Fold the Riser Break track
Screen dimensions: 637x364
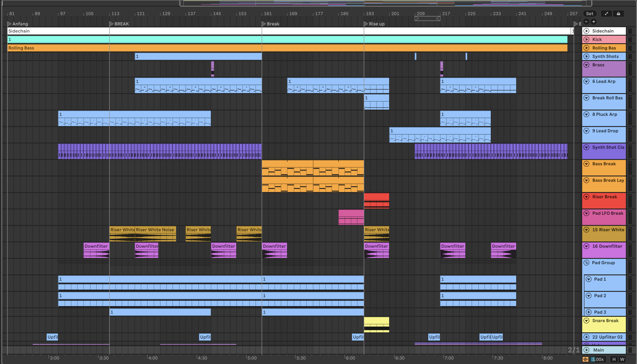[586, 197]
